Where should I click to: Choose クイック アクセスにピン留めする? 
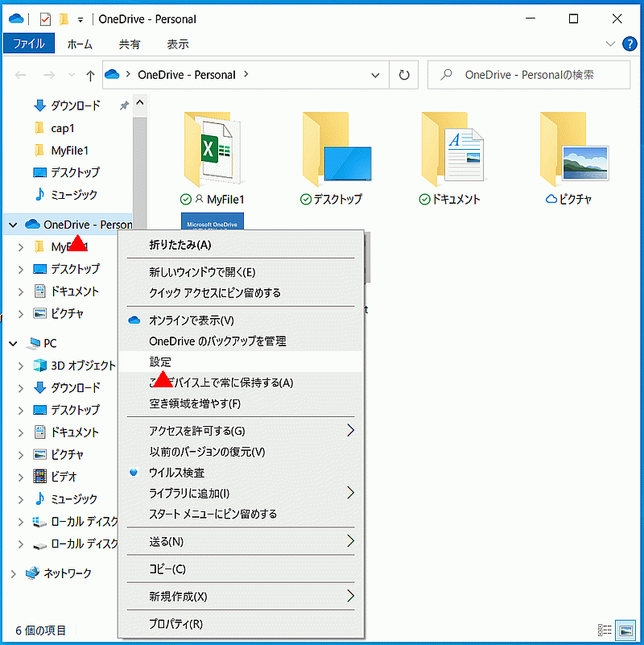tap(240, 293)
